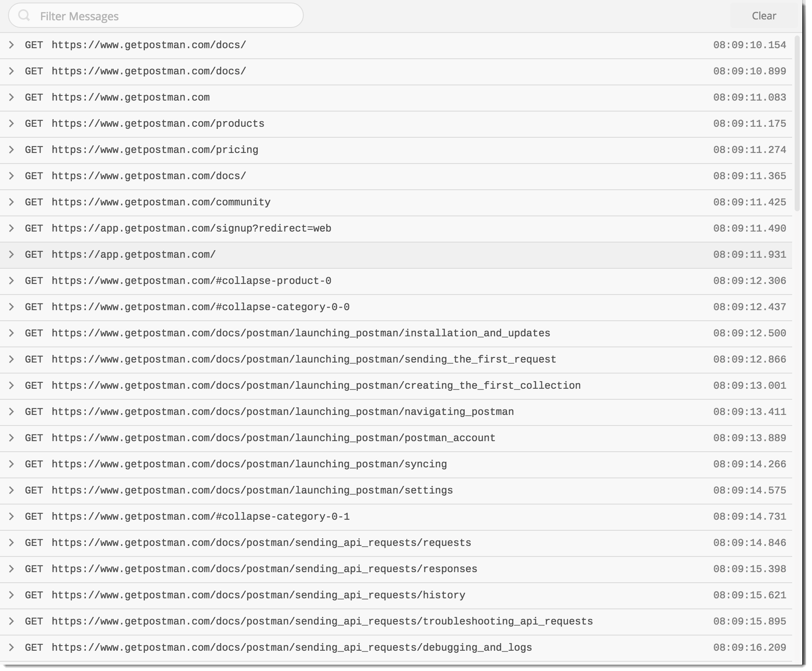This screenshot has height=671, width=812.
Task: Select the #collapse-product-0 URL text
Action: (x=191, y=281)
